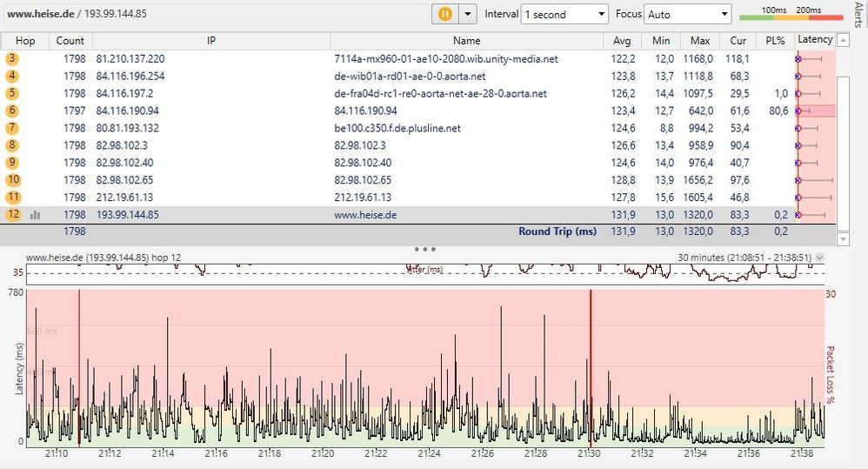Click IP address 82.98.102.3 in IP column
The width and height of the screenshot is (868, 469).
(123, 145)
